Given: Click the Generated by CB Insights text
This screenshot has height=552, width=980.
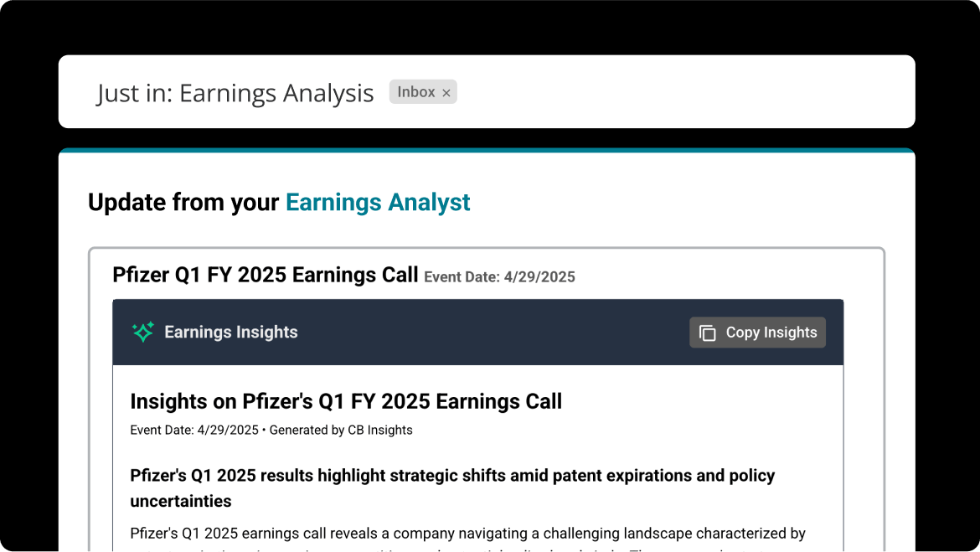Looking at the screenshot, I should pyautogui.click(x=338, y=430).
